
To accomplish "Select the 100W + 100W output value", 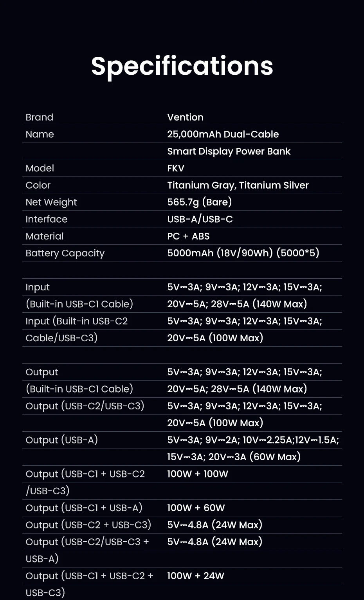I will (x=197, y=474).
